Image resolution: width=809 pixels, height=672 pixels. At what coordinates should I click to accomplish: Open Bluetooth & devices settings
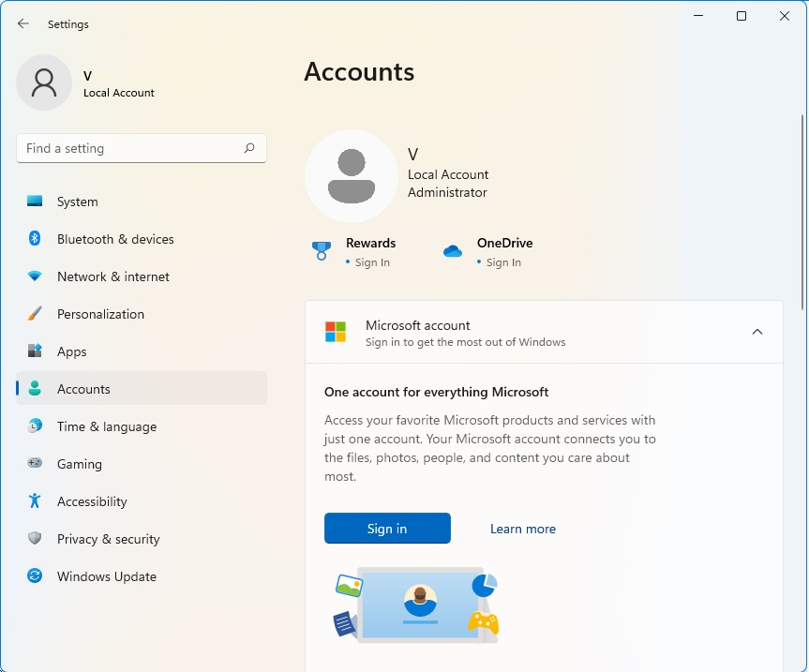click(x=142, y=239)
